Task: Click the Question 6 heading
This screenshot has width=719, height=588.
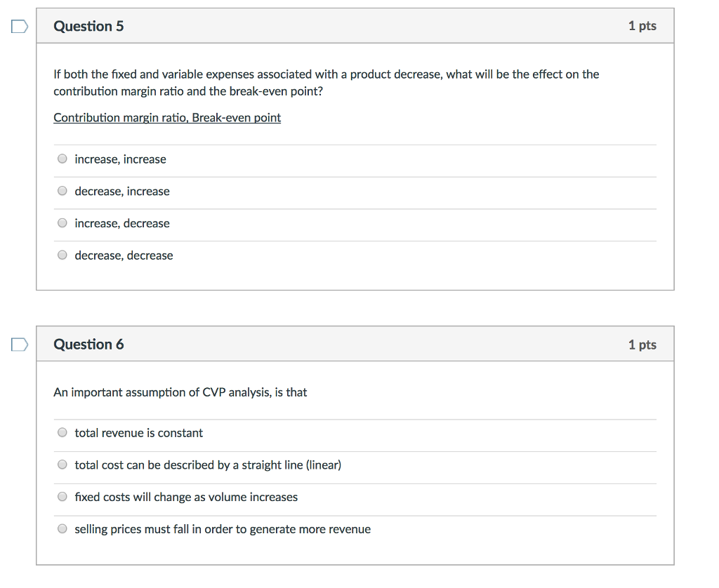Action: 88,344
